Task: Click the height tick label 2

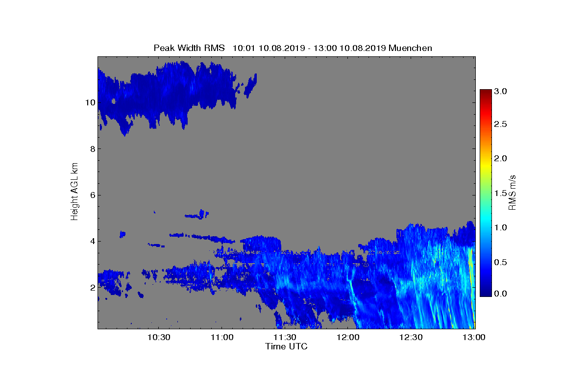Action: [92, 288]
